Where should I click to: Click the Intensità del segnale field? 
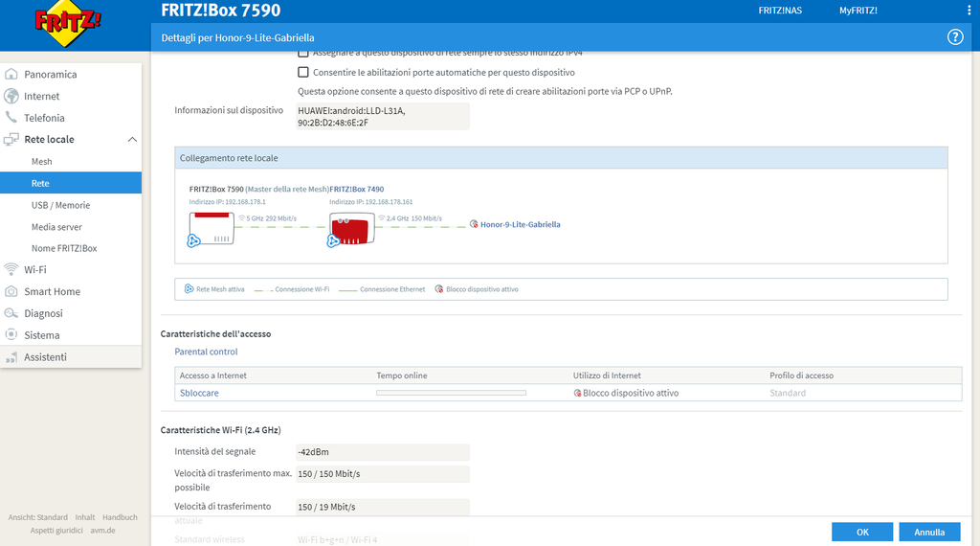pyautogui.click(x=383, y=451)
